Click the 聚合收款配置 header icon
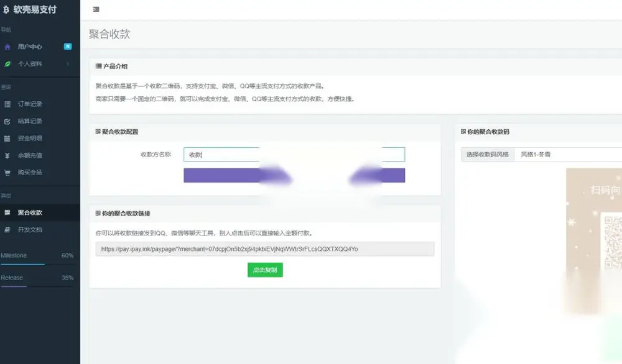 (x=98, y=132)
